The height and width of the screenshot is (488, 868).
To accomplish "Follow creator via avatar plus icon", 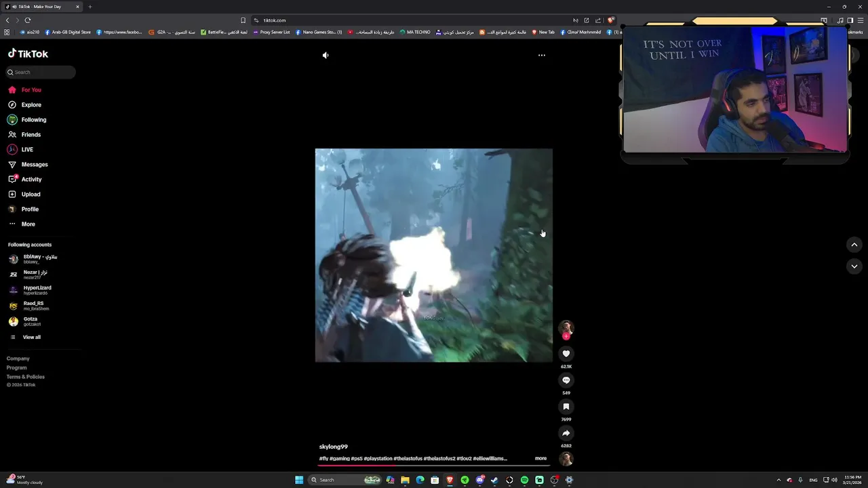I will click(x=566, y=336).
